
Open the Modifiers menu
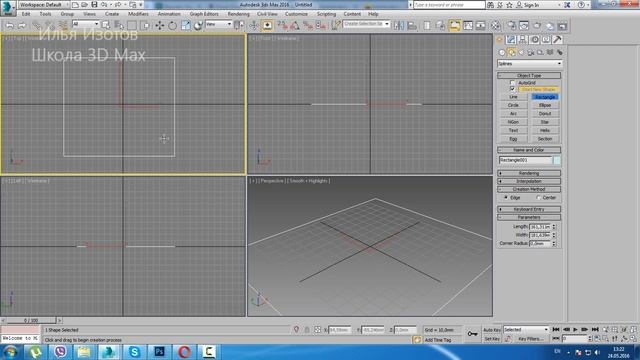pos(138,14)
